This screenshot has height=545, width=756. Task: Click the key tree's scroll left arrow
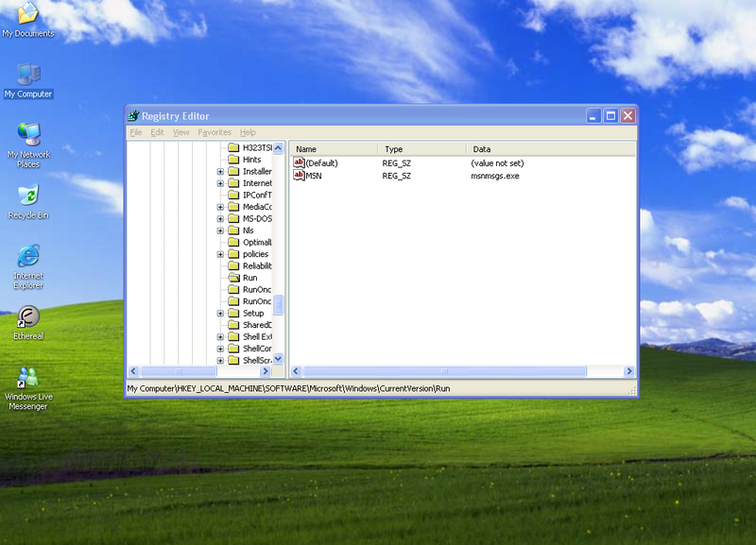click(x=133, y=371)
